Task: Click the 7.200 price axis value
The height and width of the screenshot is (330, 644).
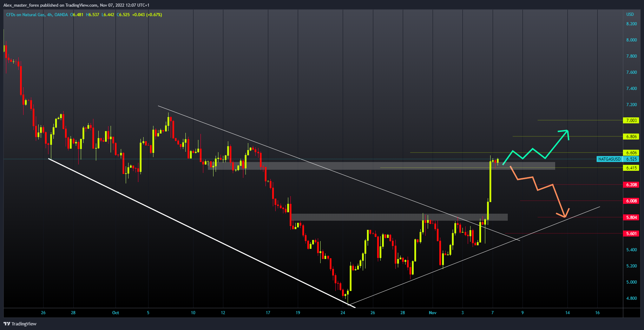Action: (631, 105)
